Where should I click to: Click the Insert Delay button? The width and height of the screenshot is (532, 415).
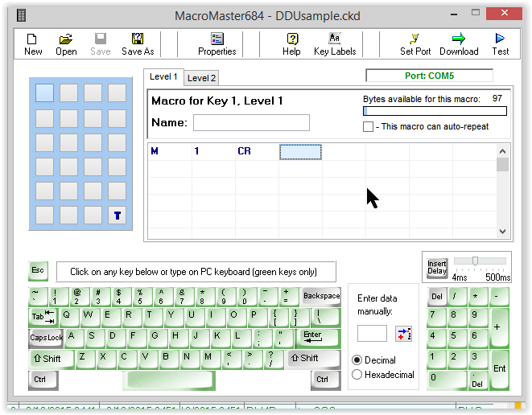click(437, 268)
